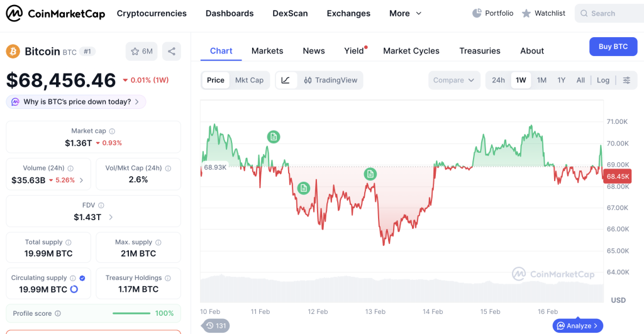
Task: Open the Exchanges menu
Action: (x=348, y=14)
